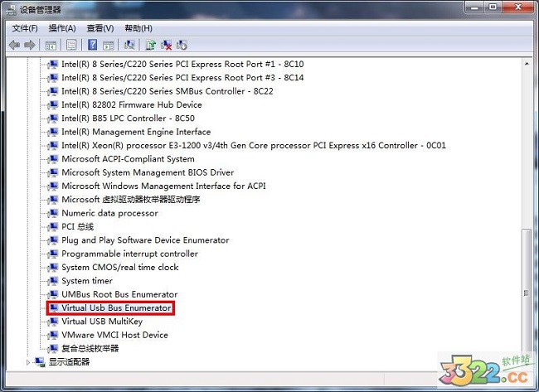539x392 pixels.
Task: Open the 文件(F) menu
Action: tap(25, 28)
